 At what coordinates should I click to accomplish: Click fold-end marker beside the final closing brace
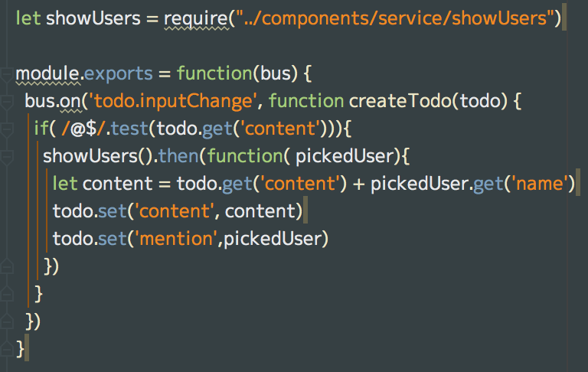click(x=6, y=348)
